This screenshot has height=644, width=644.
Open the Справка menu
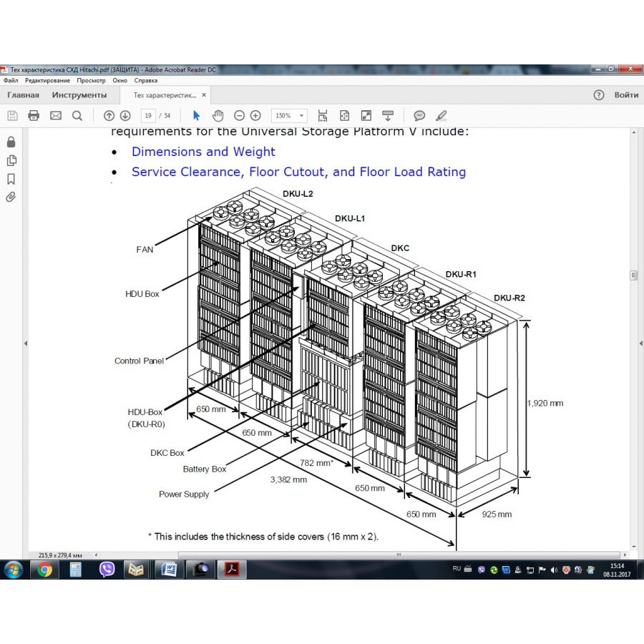(146, 80)
